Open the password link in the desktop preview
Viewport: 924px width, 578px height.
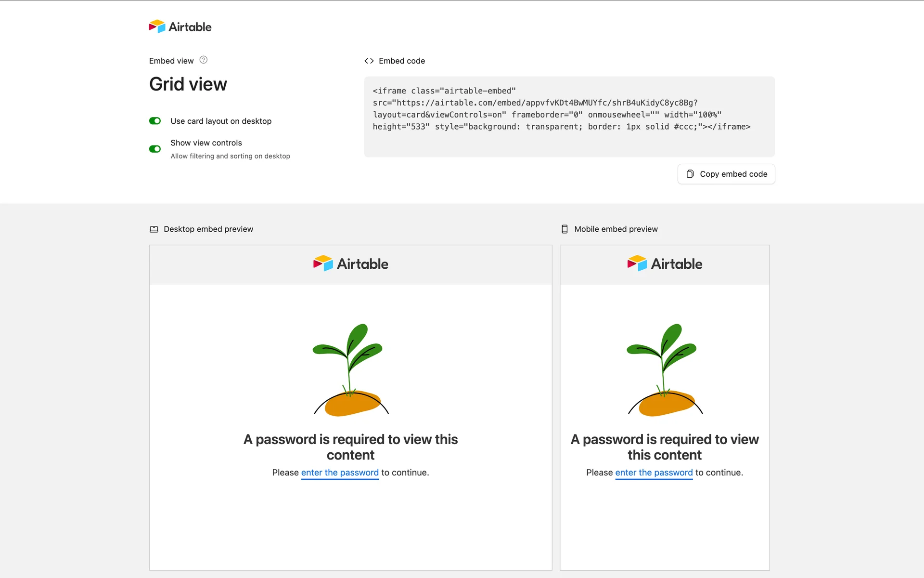pyautogui.click(x=340, y=473)
